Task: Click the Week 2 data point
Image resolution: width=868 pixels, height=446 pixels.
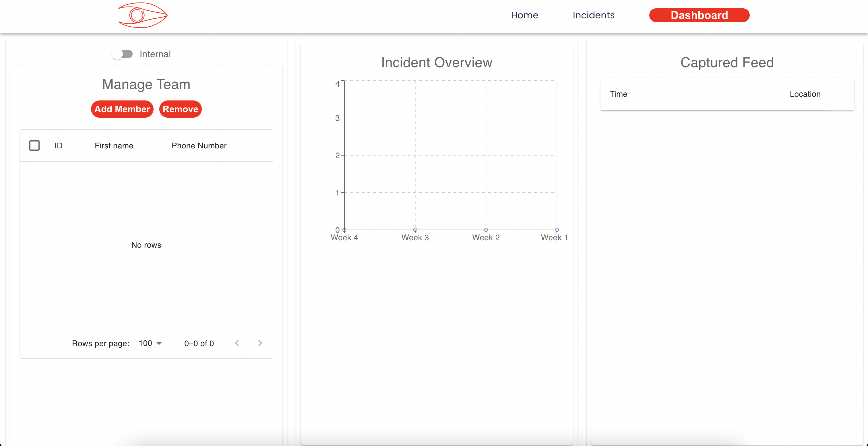Action: pos(486,230)
